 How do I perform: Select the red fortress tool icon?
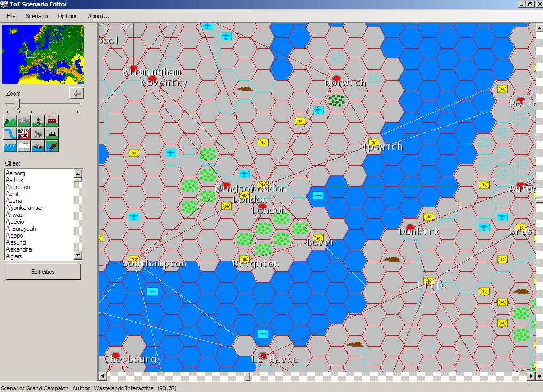tap(52, 121)
